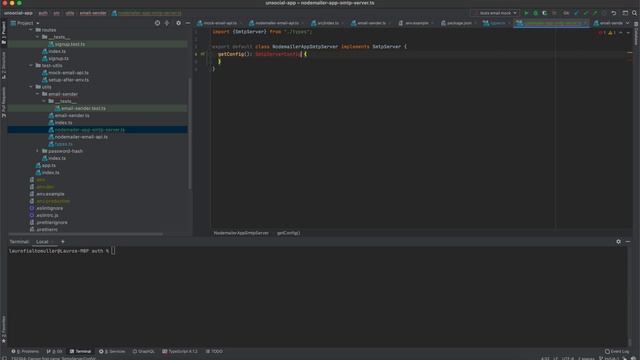Screen dimensions: 640x360
Task: Click getConfig() editor breadcrumb
Action: click(x=288, y=233)
